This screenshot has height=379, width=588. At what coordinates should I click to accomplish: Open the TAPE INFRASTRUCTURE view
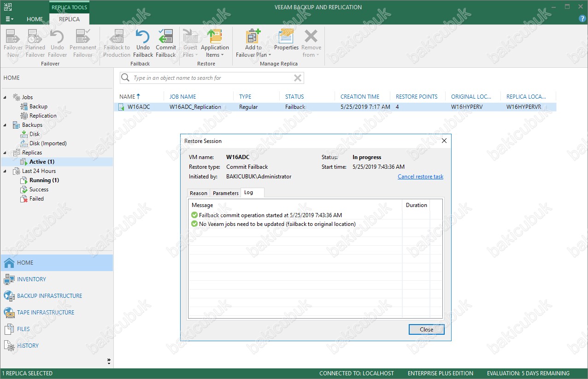[57, 313]
